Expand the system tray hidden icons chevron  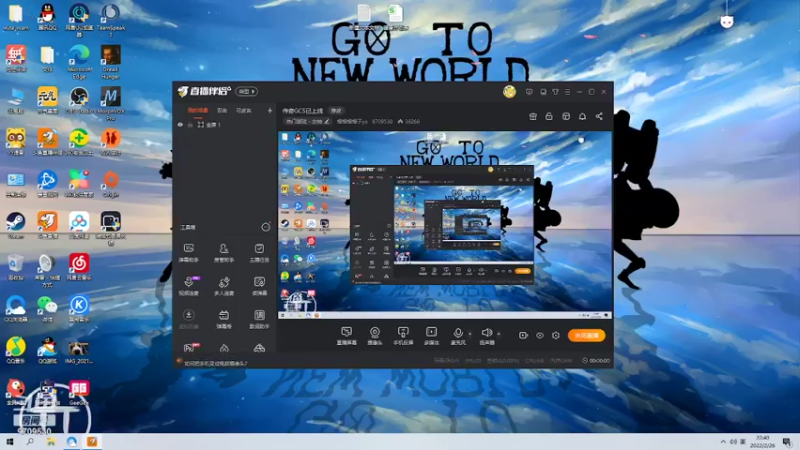723,441
